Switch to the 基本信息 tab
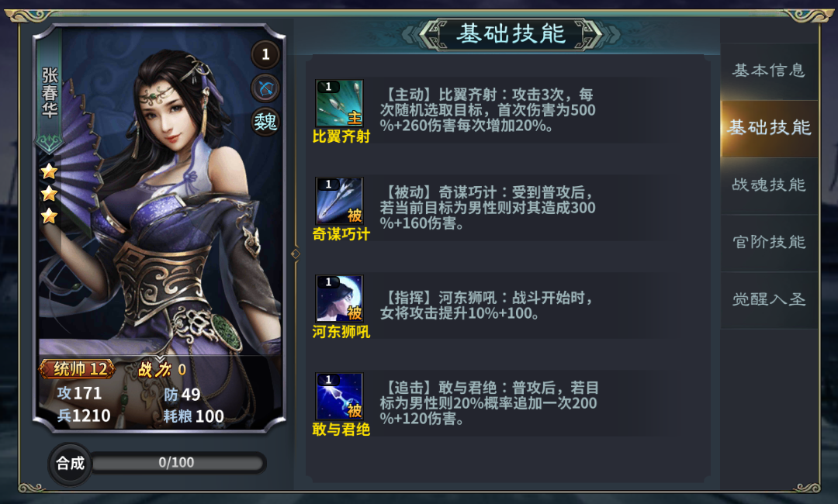This screenshot has width=838, height=504. pos(768,71)
